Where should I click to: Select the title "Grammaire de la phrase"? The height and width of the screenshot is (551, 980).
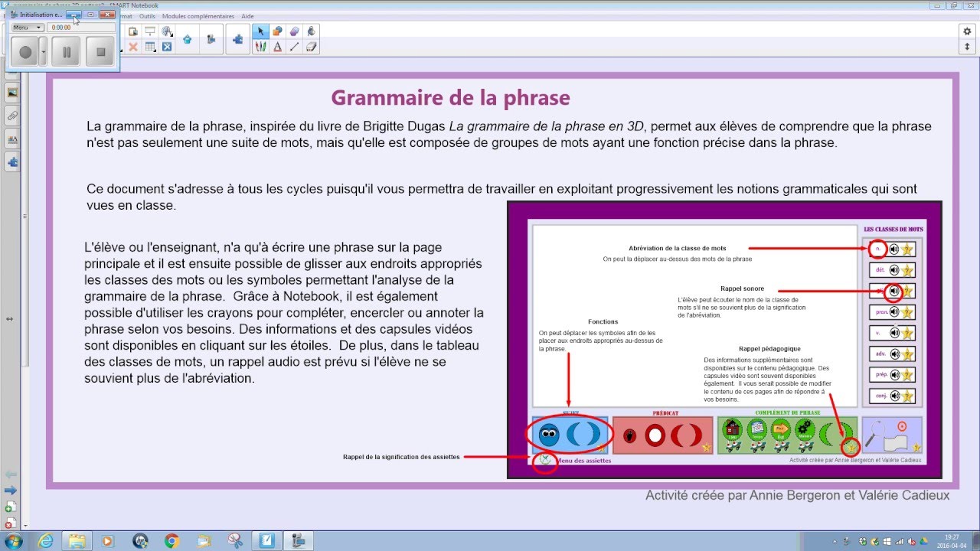click(450, 98)
